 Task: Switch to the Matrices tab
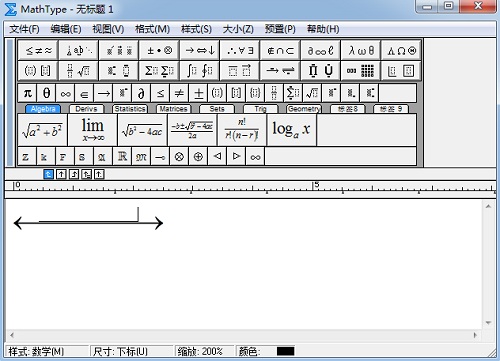pos(173,109)
